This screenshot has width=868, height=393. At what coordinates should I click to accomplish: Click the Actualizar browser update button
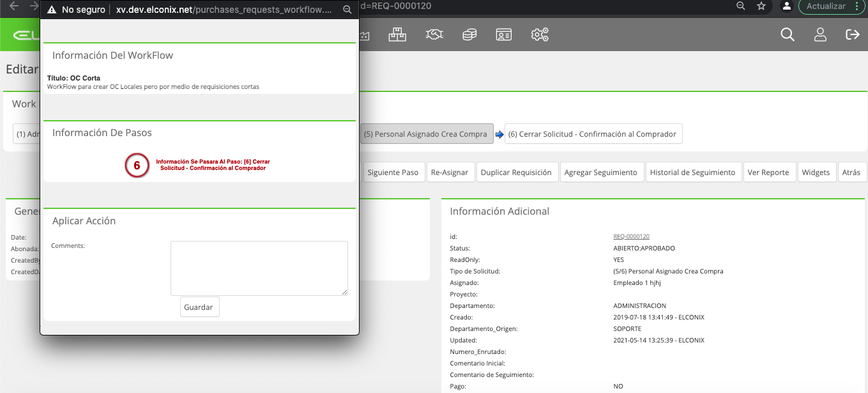coord(832,6)
